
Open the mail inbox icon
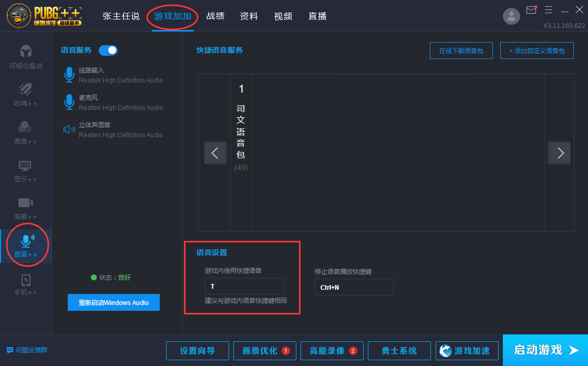[x=531, y=10]
